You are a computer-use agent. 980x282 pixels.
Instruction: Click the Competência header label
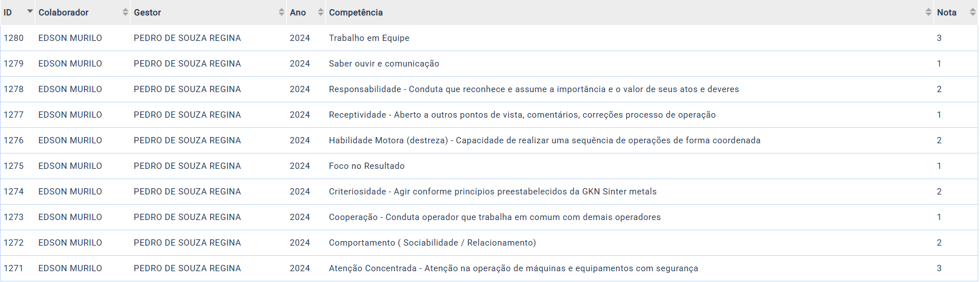[x=356, y=13]
